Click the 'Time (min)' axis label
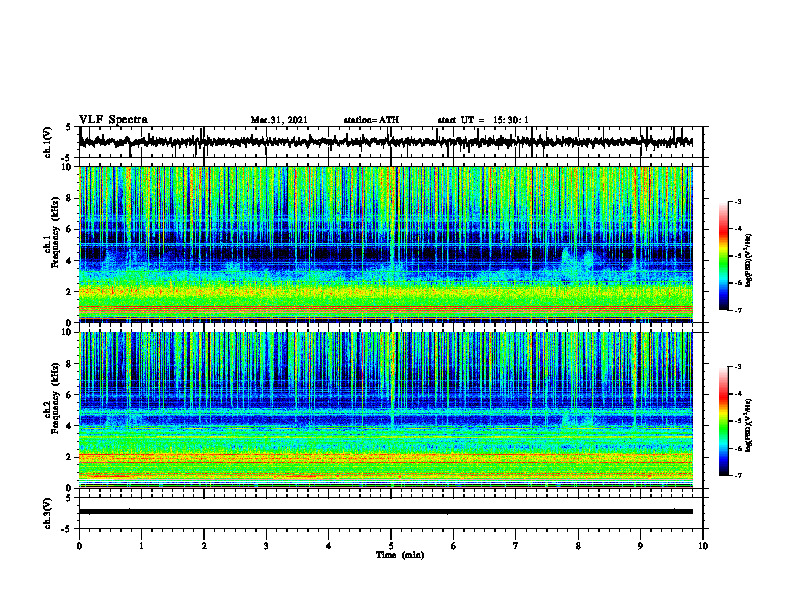 [400, 555]
